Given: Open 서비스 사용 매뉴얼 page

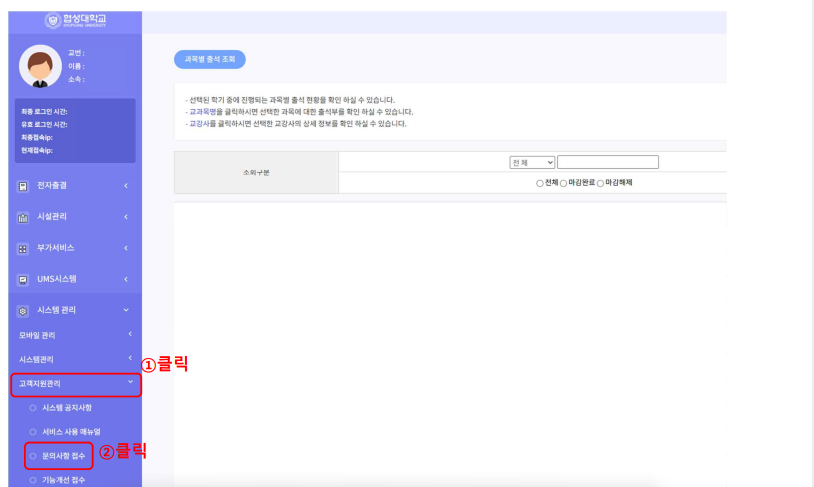Looking at the screenshot, I should point(72,431).
